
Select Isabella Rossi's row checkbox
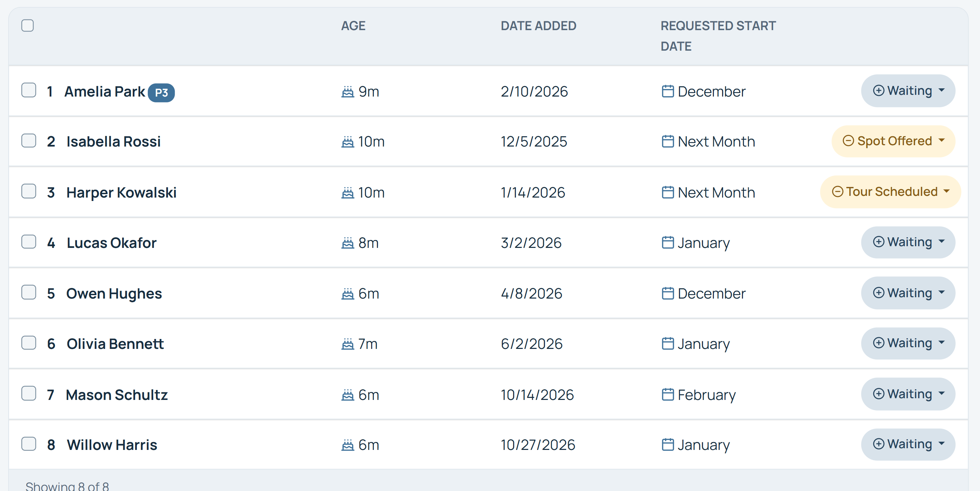click(x=28, y=141)
